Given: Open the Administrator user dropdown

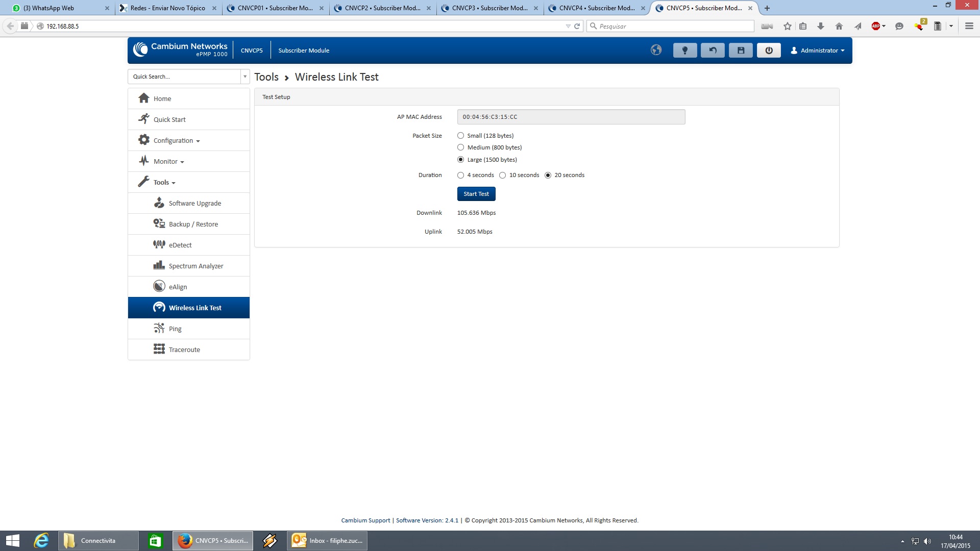Looking at the screenshot, I should tap(818, 51).
